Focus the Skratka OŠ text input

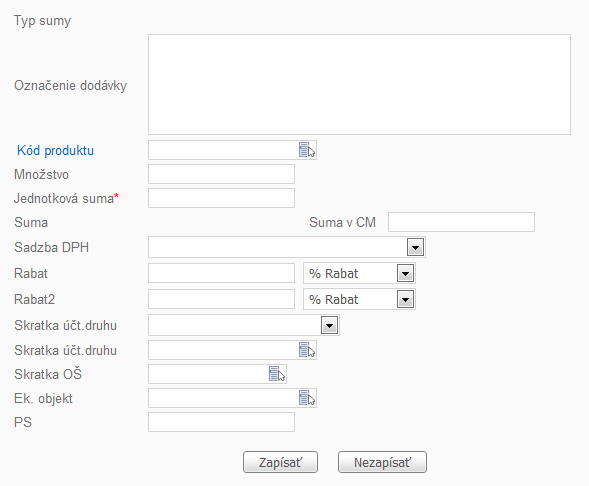click(208, 374)
